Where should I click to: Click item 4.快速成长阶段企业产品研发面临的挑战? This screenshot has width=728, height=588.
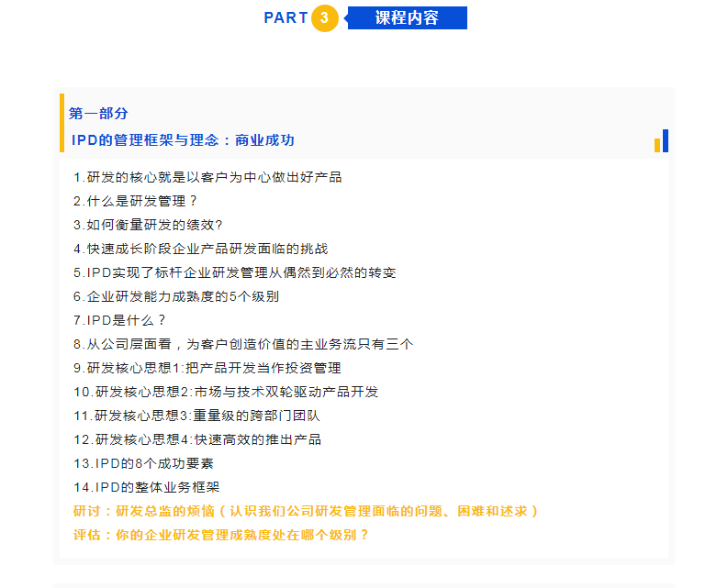pyautogui.click(x=200, y=249)
